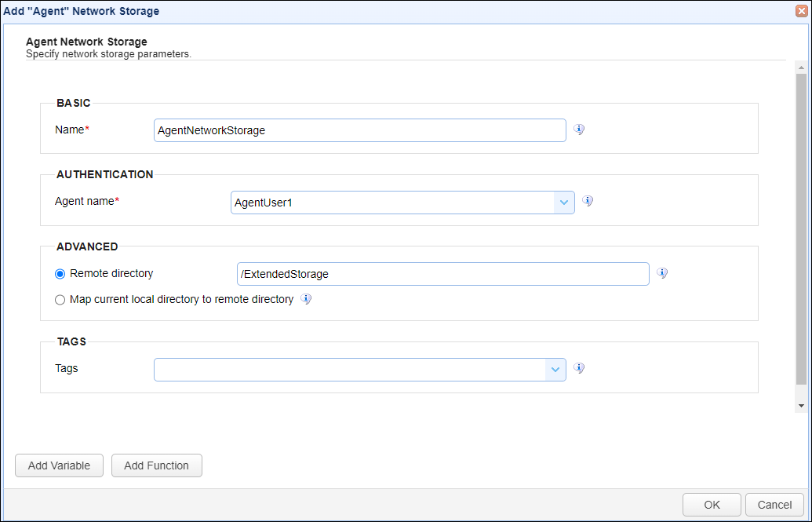Image resolution: width=812 pixels, height=522 pixels.
Task: Open the Tags field info icon
Action: click(x=579, y=368)
